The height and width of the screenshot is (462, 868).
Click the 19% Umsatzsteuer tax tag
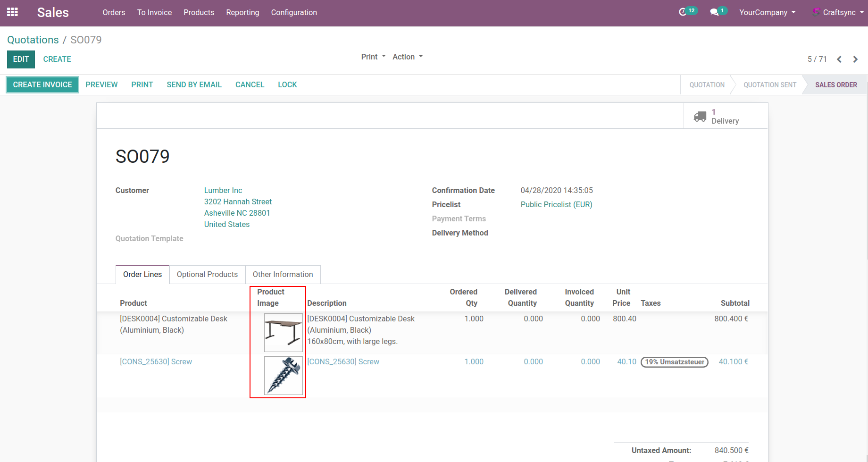674,362
